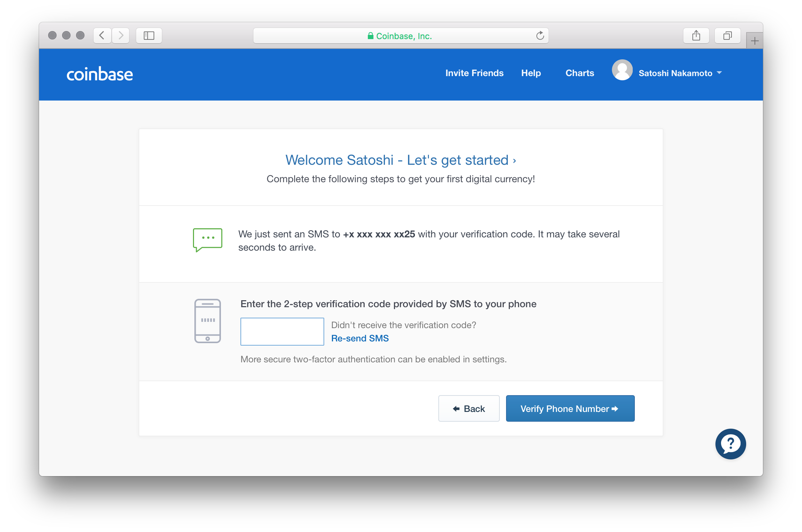The width and height of the screenshot is (802, 532).
Task: Click 'Complete the following steps' subtitle
Action: (x=401, y=179)
